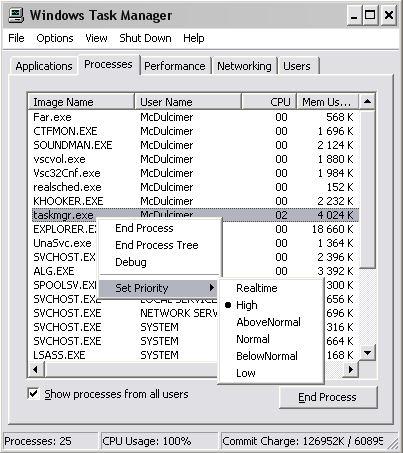
Task: Select the Vsc32Cnf.exe process
Action: point(194,173)
